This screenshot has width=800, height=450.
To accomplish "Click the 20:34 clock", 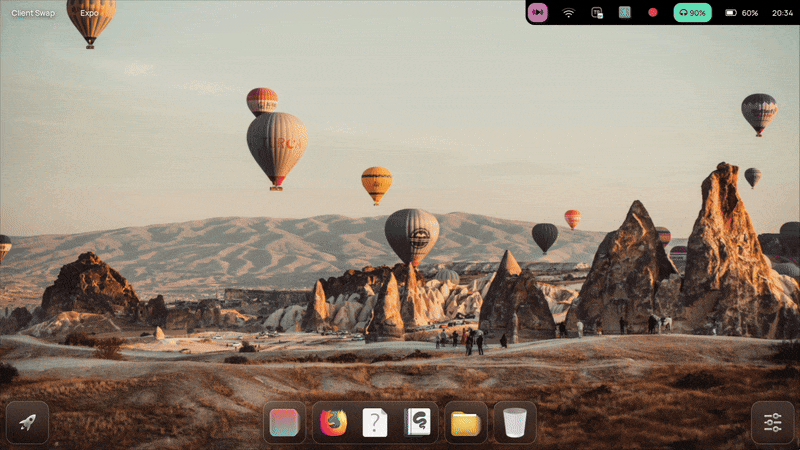I will pyautogui.click(x=782, y=13).
